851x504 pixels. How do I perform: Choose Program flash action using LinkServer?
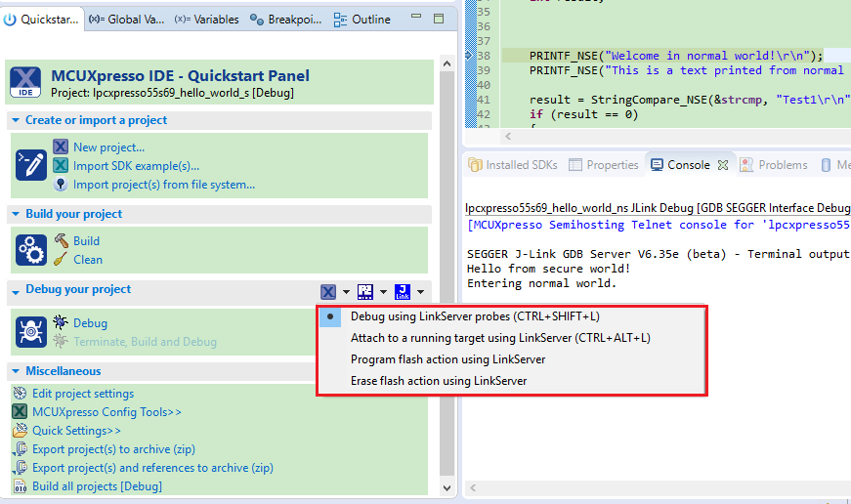click(447, 359)
